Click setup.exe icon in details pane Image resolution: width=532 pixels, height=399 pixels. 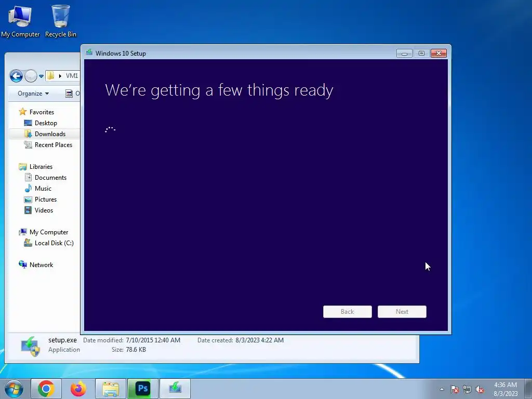point(31,346)
